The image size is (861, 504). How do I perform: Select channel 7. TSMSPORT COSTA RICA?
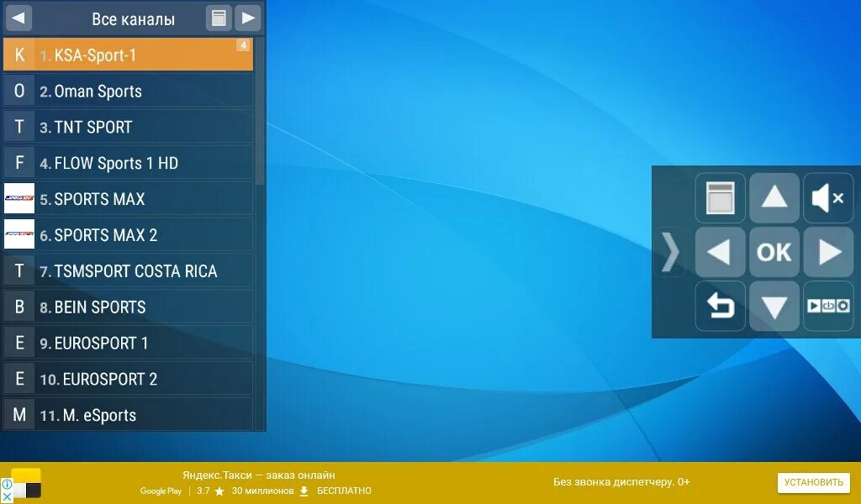128,271
